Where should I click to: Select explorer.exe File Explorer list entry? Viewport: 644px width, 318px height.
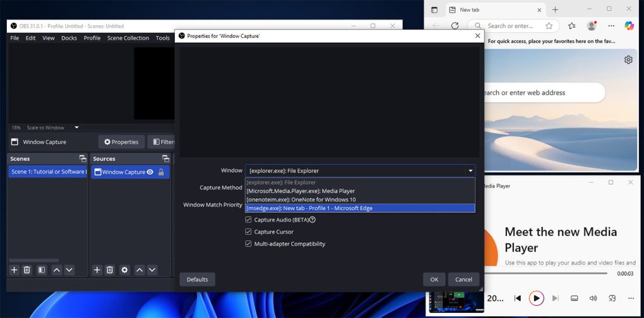tap(360, 182)
